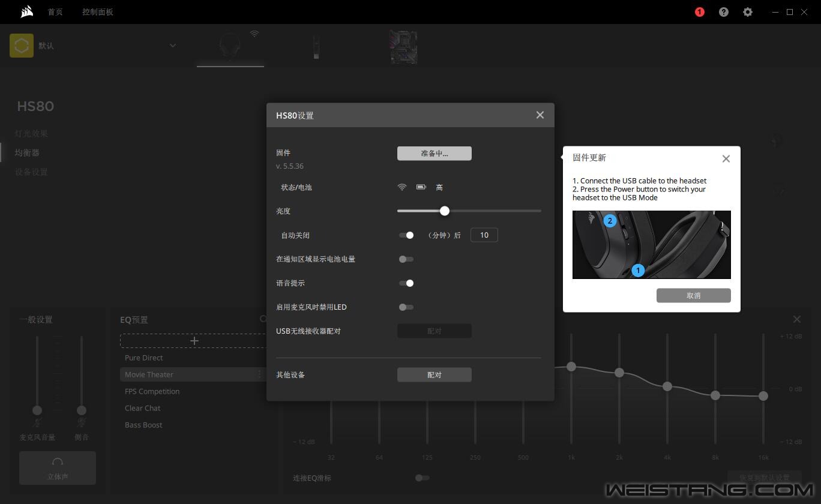The image size is (821, 504).
Task: Close the equalizer panel with its X
Action: (x=797, y=320)
